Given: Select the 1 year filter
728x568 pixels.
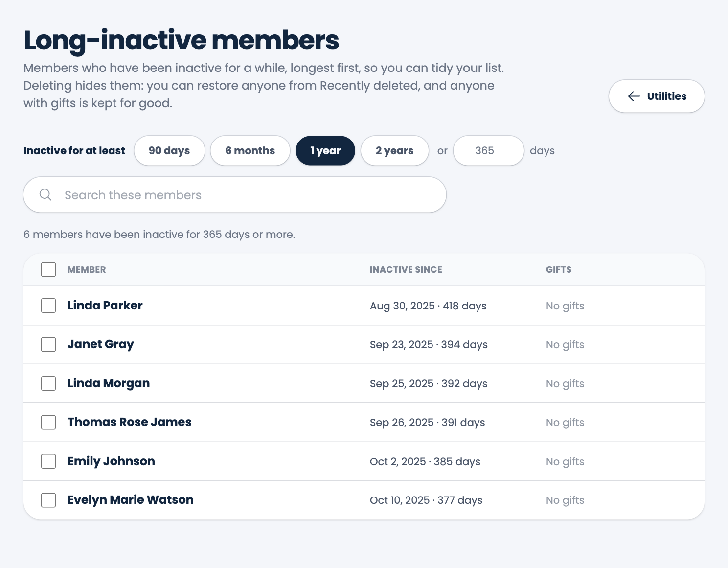Looking at the screenshot, I should pos(325,151).
